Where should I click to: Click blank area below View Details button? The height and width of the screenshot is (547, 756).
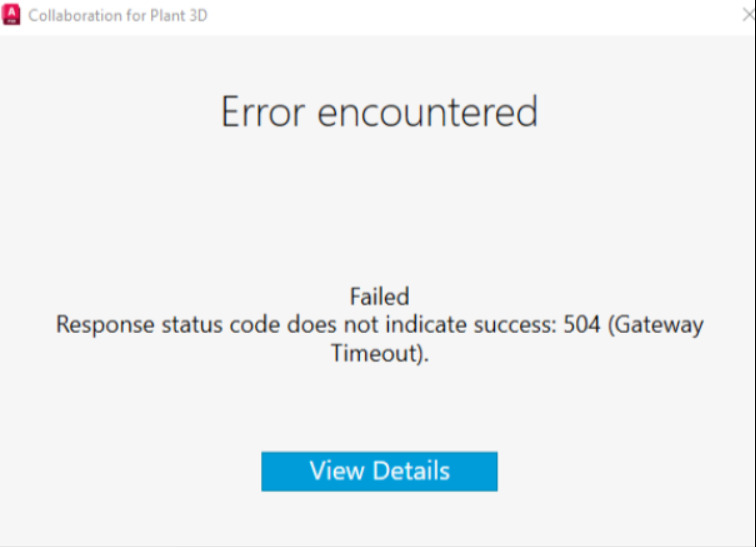pyautogui.click(x=379, y=518)
